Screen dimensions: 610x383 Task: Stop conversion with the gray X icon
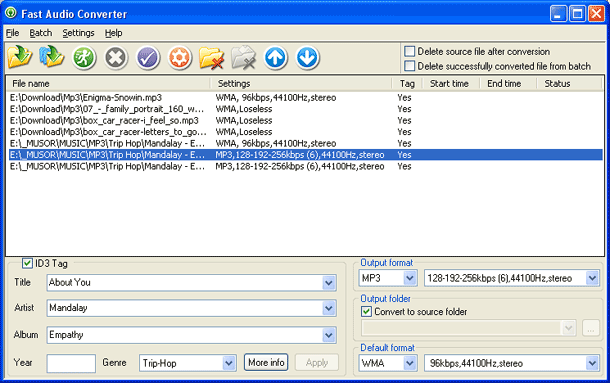[x=116, y=58]
